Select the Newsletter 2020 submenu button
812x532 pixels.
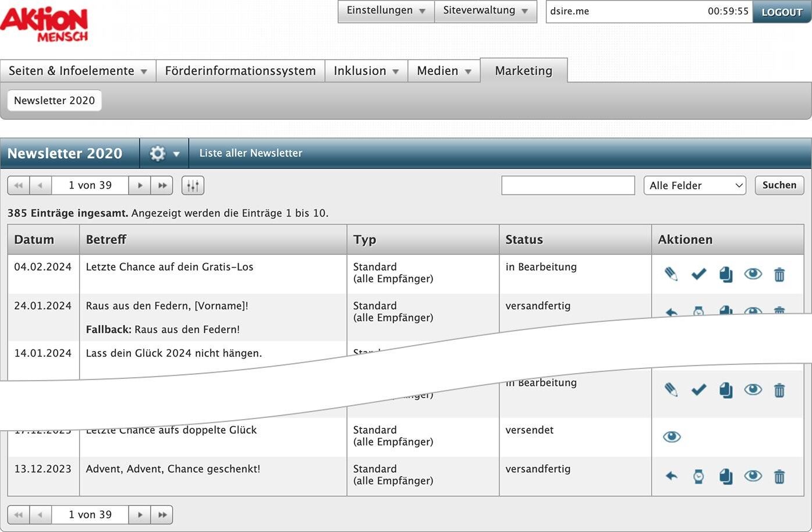click(x=55, y=101)
